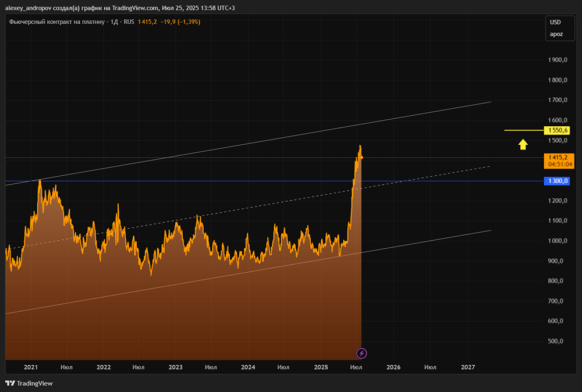Image resolution: width=582 pixels, height=392 pixels.
Task: Click the 1 900,0 price scale label
Action: (x=558, y=60)
